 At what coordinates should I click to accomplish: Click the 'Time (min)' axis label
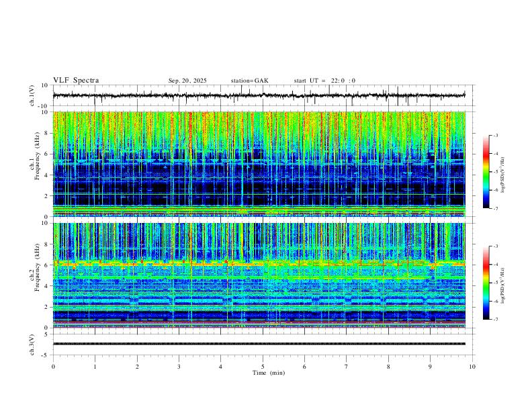[269, 373]
